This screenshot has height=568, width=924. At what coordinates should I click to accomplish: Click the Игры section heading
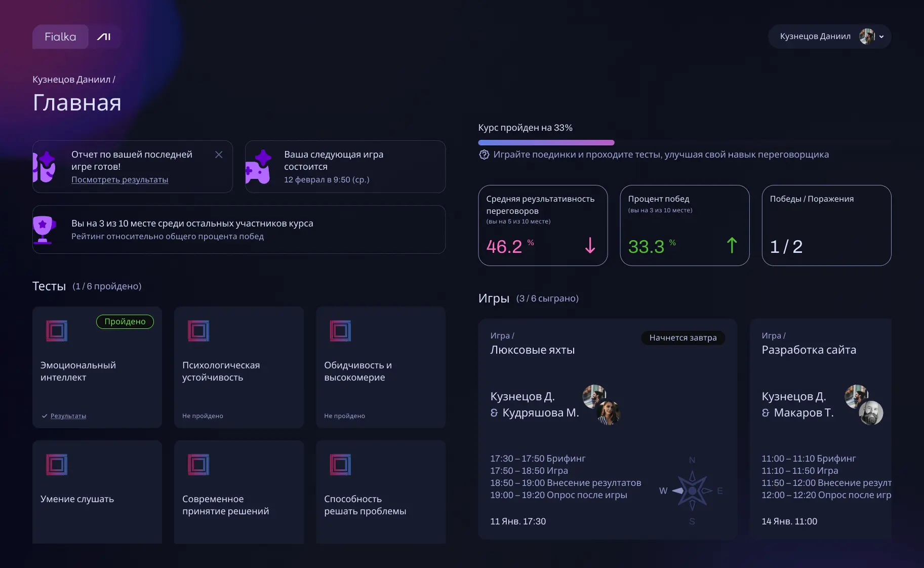494,298
